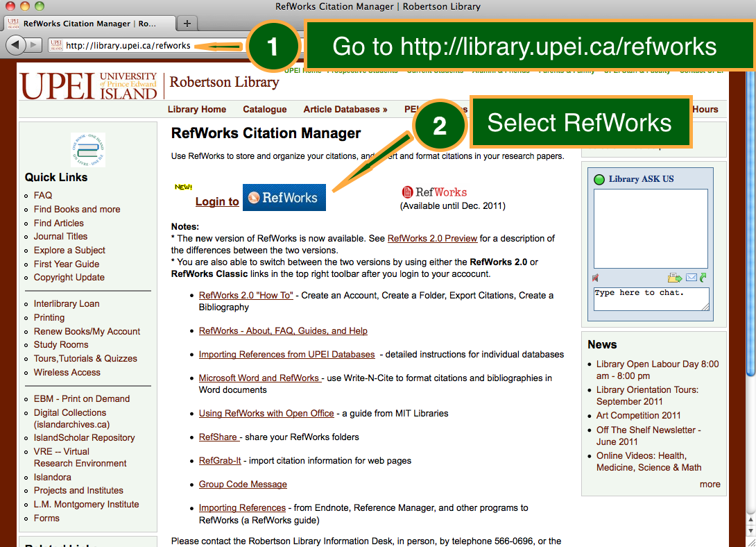Open RefWorks About, FAQ, Guides, and Help
756x547 pixels.
[x=283, y=331]
